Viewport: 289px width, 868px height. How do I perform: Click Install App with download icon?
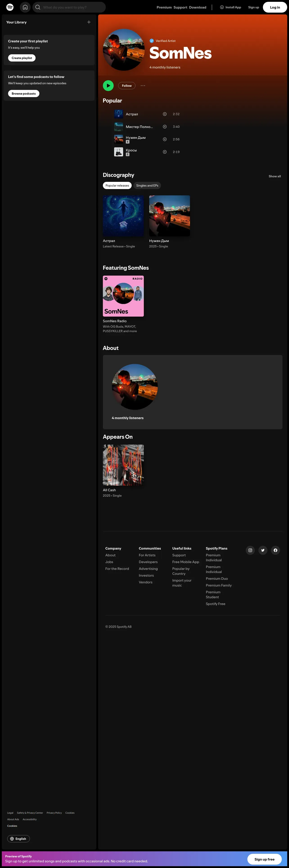point(230,7)
